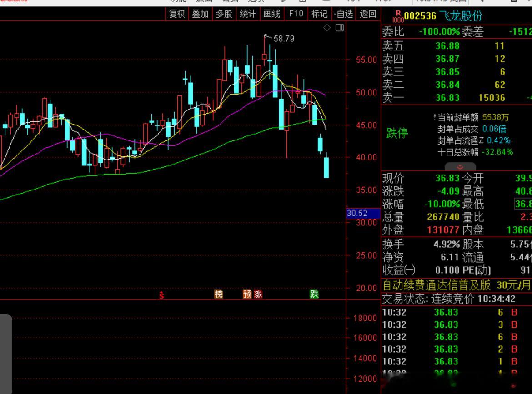Select the 画线 drawing tool
Viewport: 532px width, 394px height.
coord(272,14)
